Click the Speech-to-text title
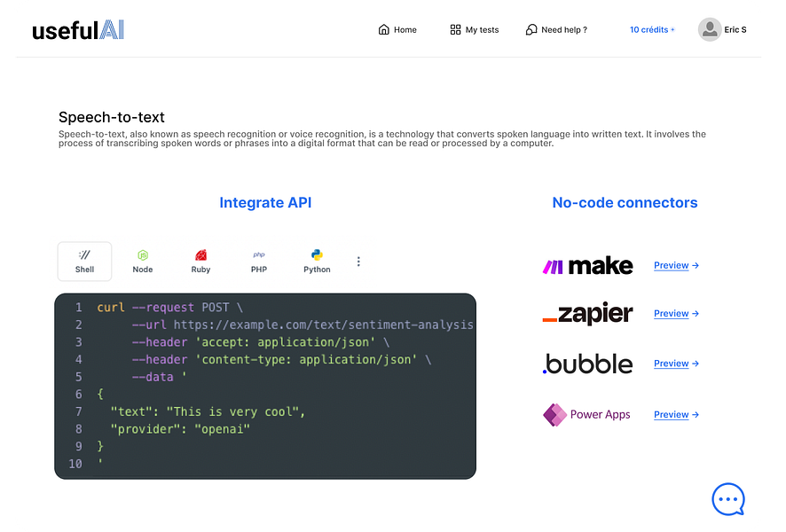 [111, 117]
